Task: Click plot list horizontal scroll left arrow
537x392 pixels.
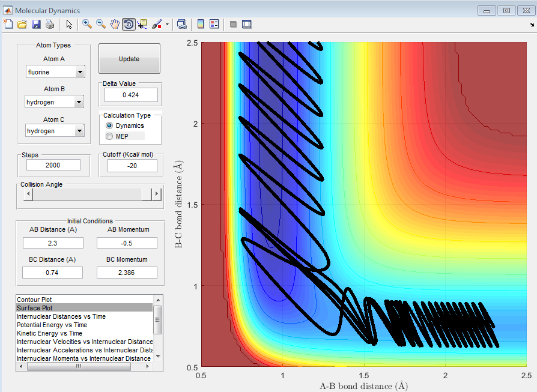Action: 21,366
